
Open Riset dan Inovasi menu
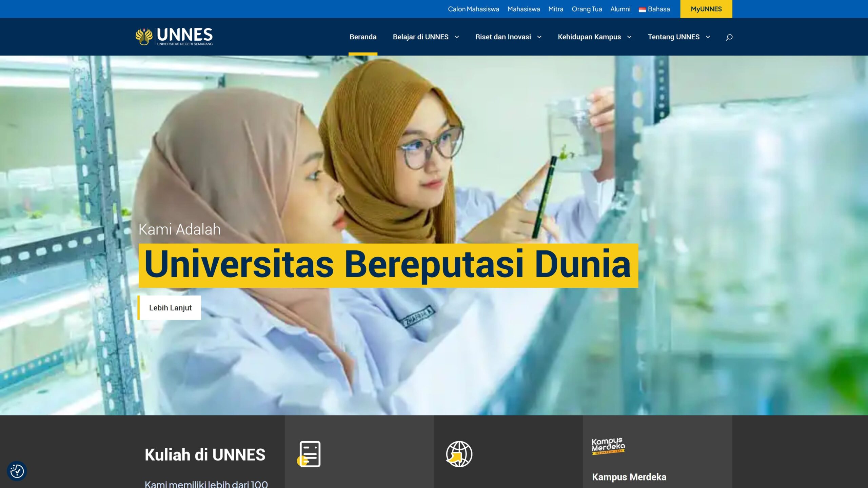503,37
